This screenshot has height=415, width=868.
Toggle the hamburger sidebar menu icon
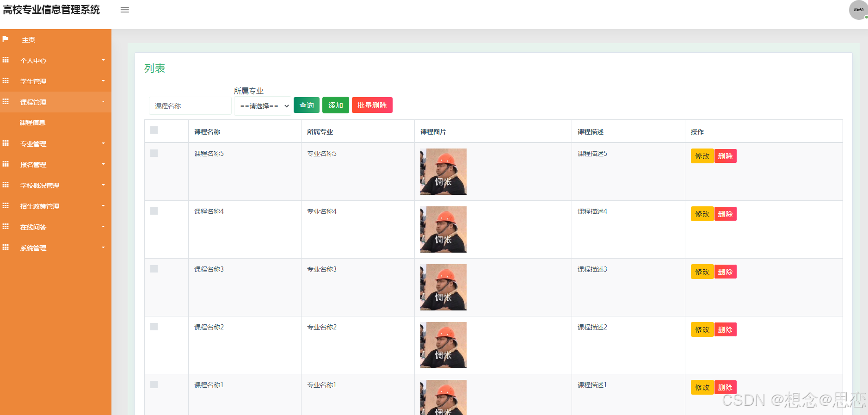(x=124, y=10)
